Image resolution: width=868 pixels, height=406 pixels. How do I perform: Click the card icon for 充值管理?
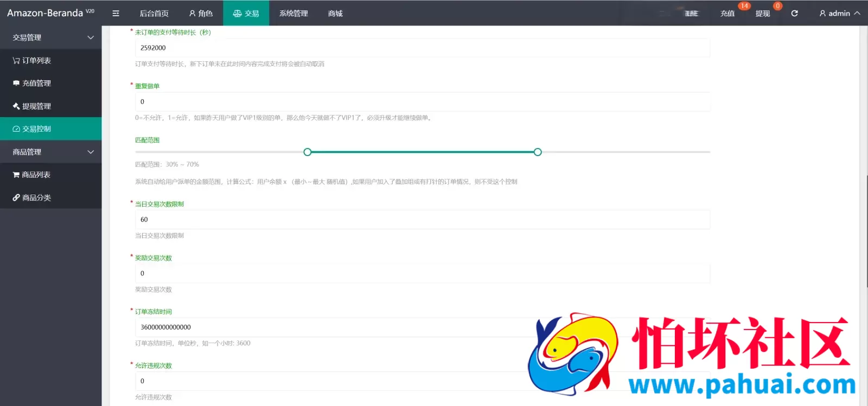pos(16,83)
